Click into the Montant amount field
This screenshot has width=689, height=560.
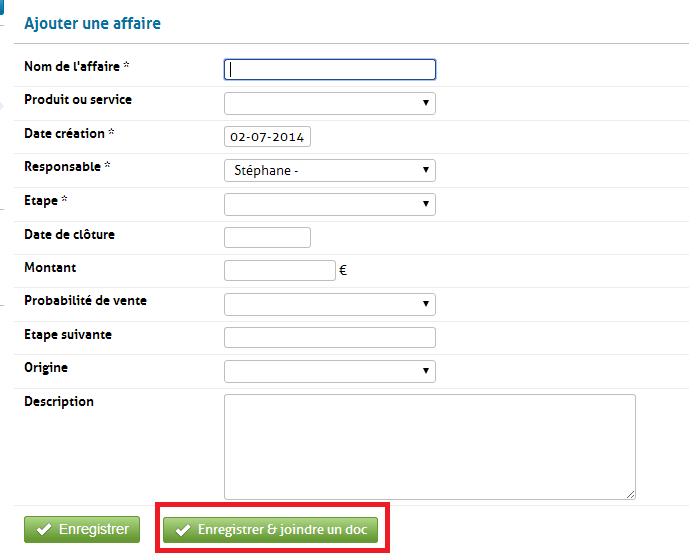coord(279,270)
